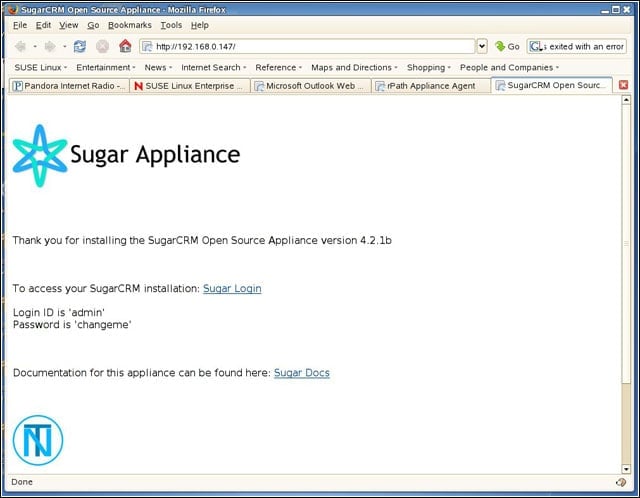Viewport: 640px width, 498px height.
Task: Switch to the Pandora Internet Radio tab
Action: coord(69,86)
